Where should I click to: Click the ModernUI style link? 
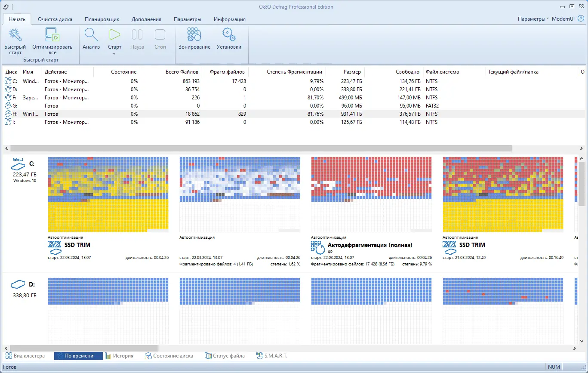[x=563, y=19]
